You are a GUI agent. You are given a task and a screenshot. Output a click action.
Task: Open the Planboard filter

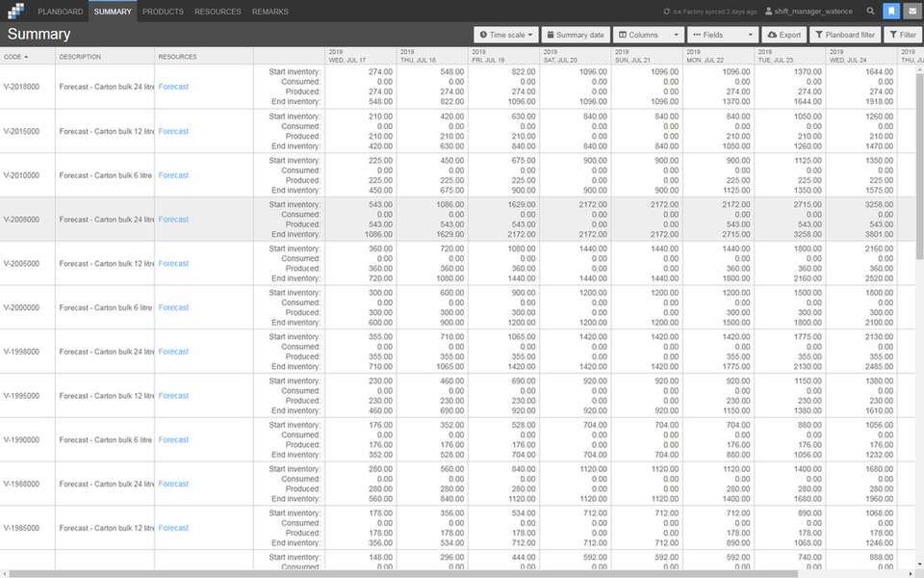pos(845,35)
